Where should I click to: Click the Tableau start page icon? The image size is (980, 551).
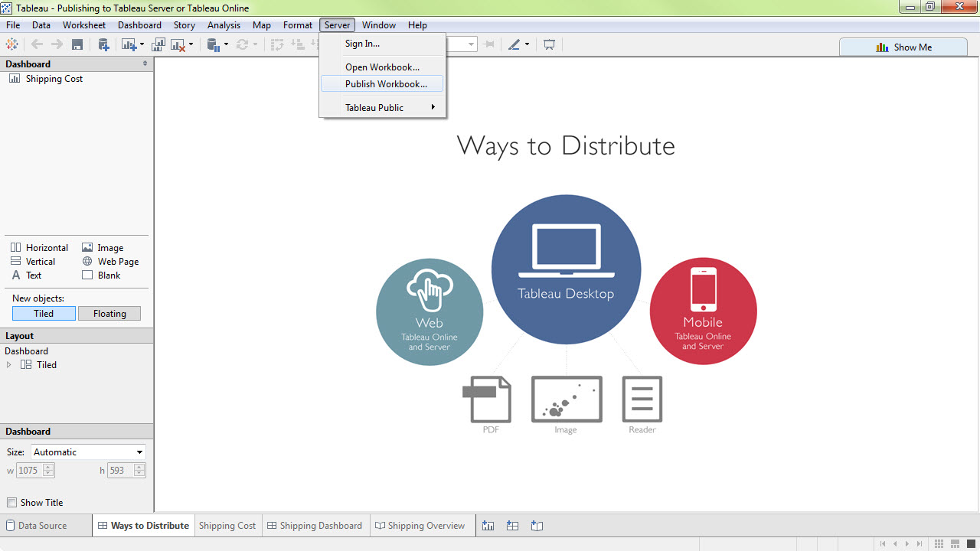tap(12, 44)
